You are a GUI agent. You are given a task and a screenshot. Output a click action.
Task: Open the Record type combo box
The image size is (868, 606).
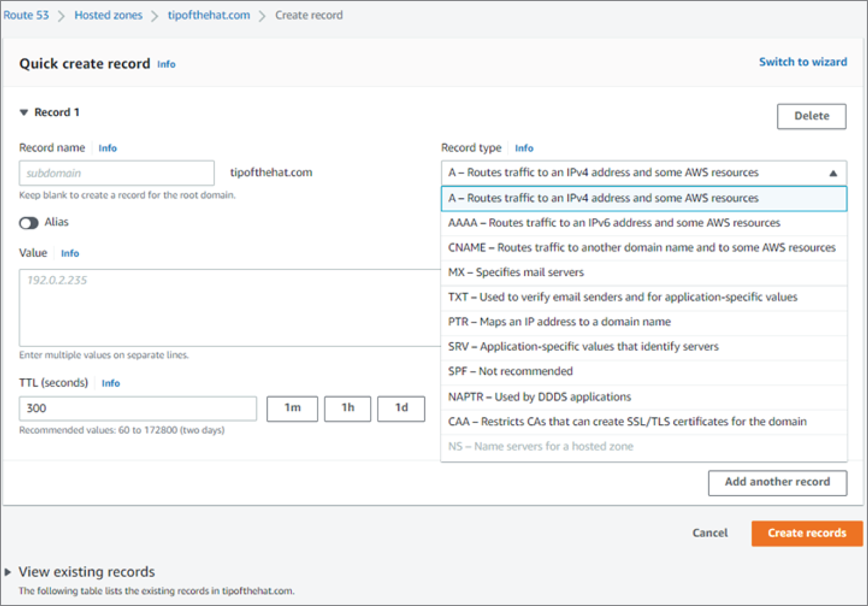(x=643, y=173)
